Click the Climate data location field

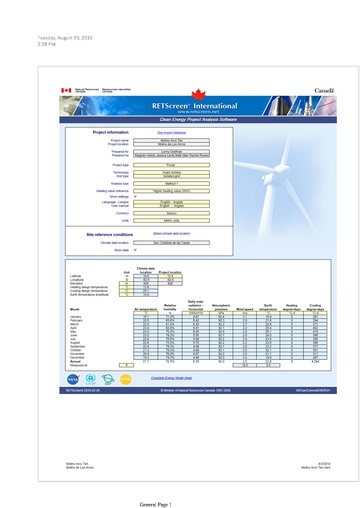[171, 243]
